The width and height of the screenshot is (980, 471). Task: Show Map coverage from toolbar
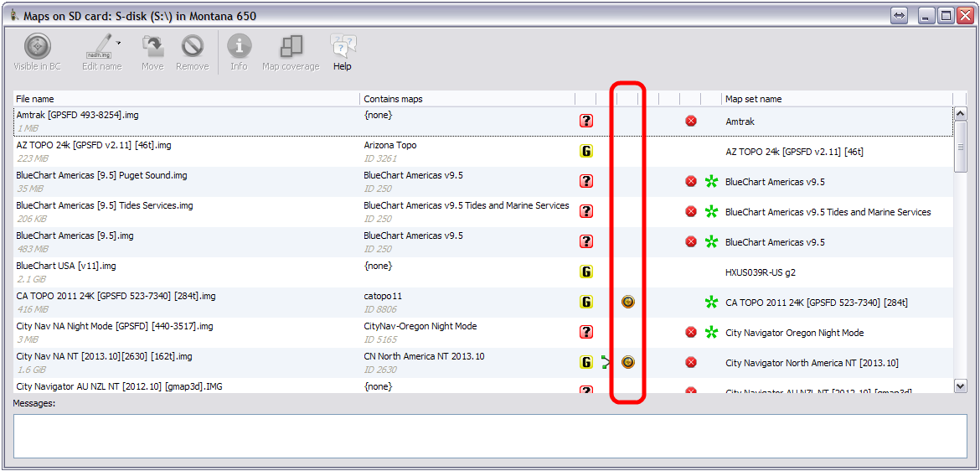click(x=291, y=47)
